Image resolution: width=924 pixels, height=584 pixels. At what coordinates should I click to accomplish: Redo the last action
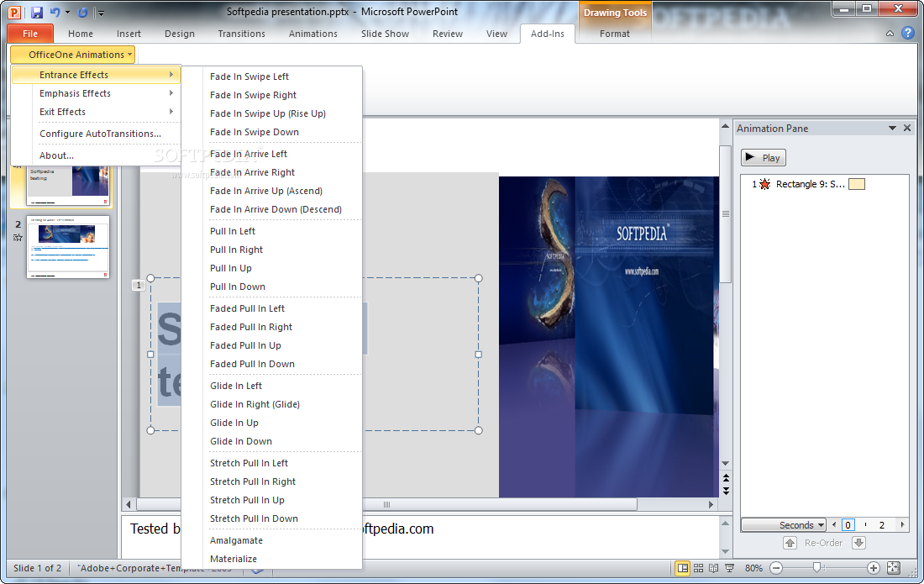click(x=82, y=12)
